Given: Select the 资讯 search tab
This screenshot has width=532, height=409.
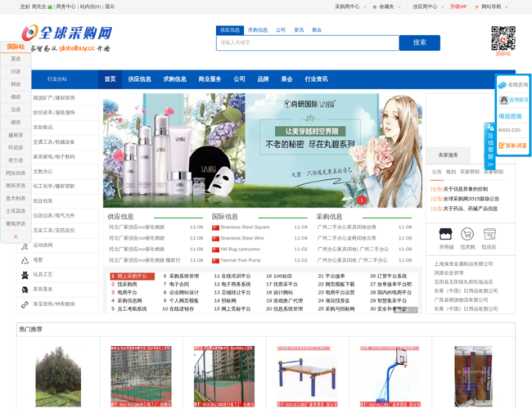Looking at the screenshot, I should pyautogui.click(x=299, y=29).
